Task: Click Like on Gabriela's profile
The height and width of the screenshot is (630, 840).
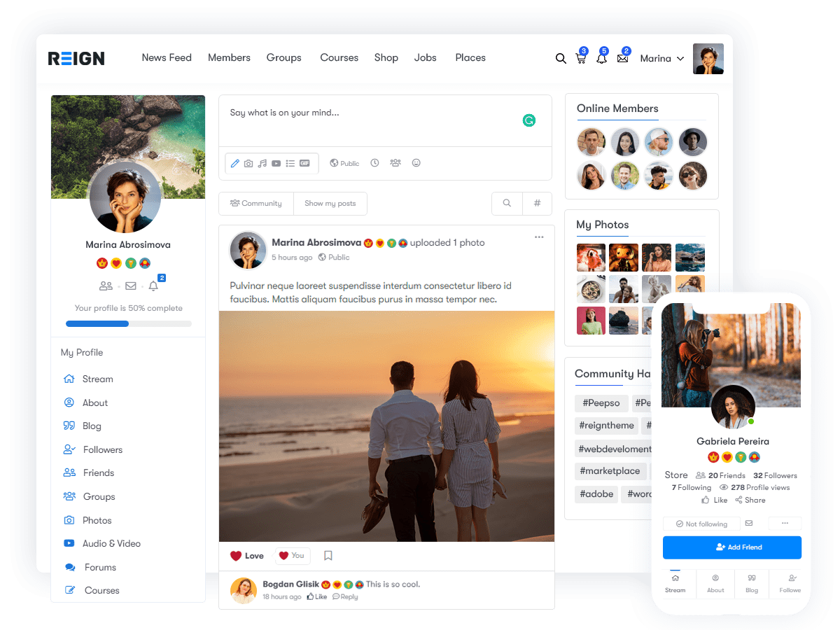Action: click(x=715, y=500)
